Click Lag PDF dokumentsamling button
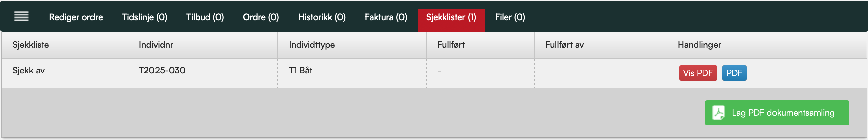The image size is (868, 140). (x=777, y=113)
